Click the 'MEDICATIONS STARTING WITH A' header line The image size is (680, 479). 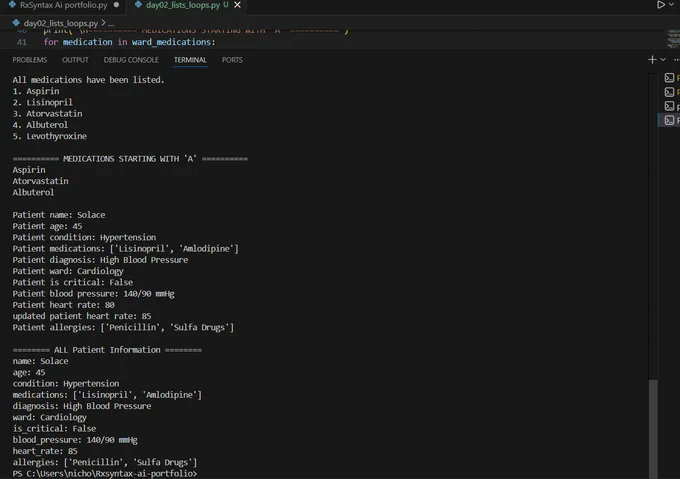point(130,159)
